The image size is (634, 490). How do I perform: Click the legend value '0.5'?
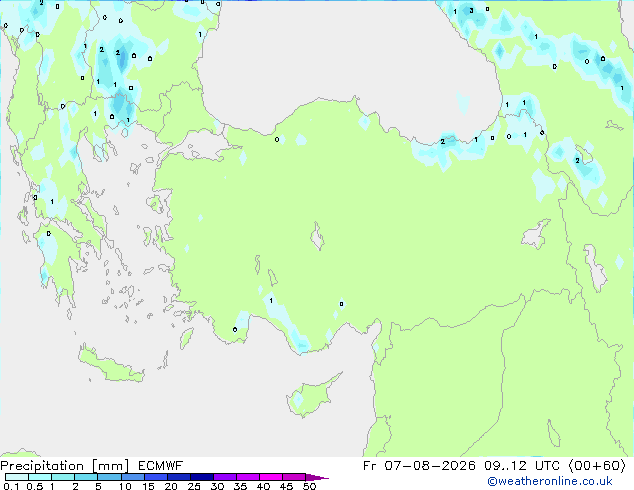34,486
